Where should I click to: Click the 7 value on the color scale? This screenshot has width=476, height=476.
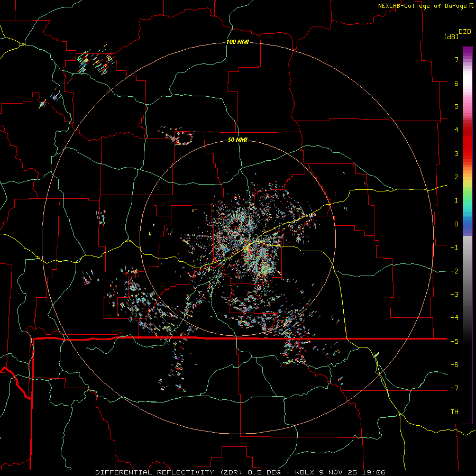456,59
